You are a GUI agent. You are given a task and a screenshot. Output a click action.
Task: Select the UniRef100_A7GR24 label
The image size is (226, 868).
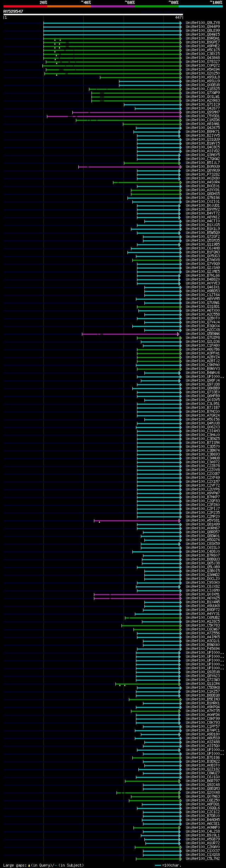(203, 416)
